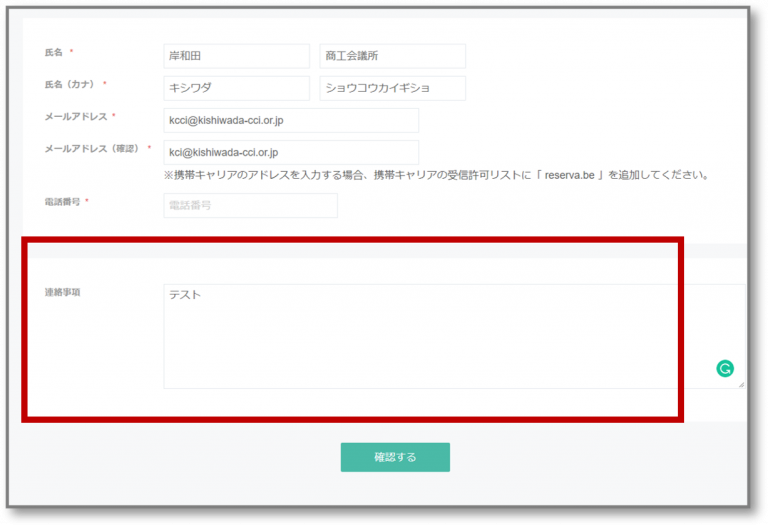Select the kana field with キシワダ
This screenshot has width=768, height=526.
(x=236, y=88)
